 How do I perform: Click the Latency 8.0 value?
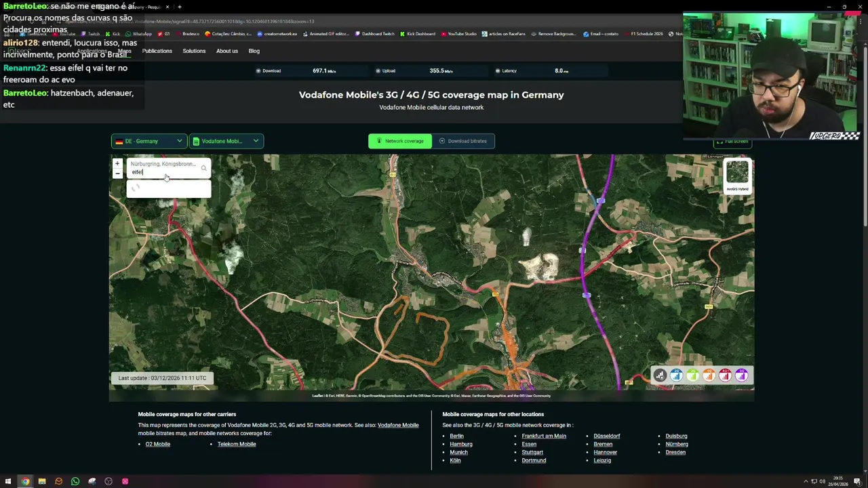pos(561,70)
